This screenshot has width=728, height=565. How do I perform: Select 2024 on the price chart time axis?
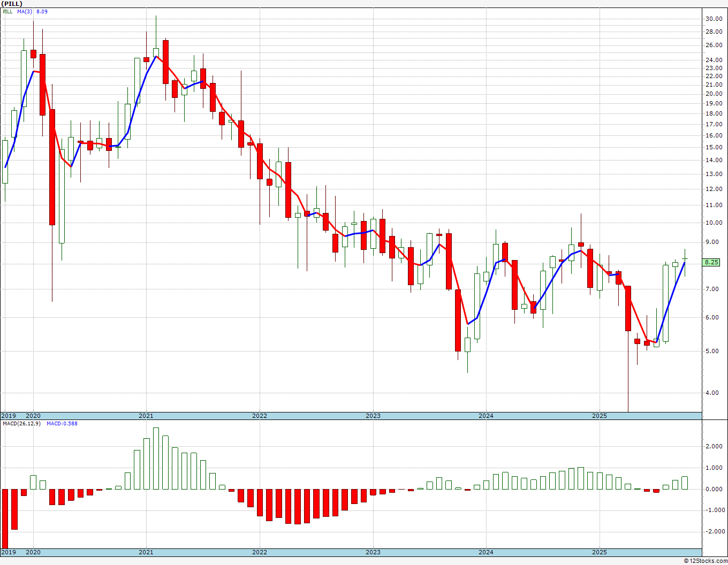(x=486, y=416)
